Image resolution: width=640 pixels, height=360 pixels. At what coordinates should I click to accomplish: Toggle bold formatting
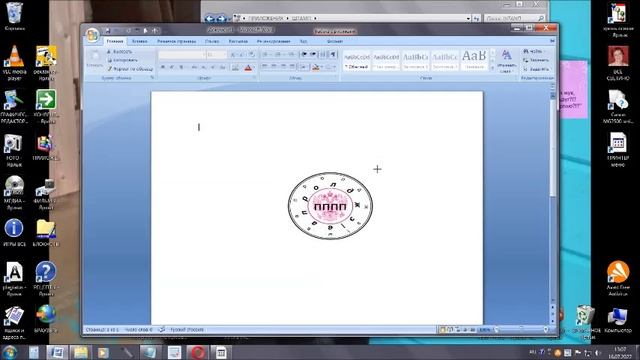point(162,67)
